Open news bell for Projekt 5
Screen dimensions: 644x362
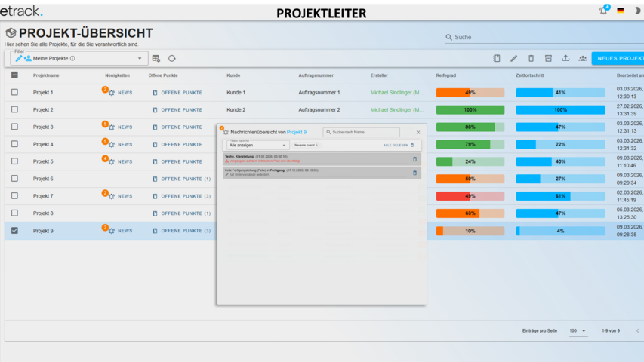click(112, 161)
